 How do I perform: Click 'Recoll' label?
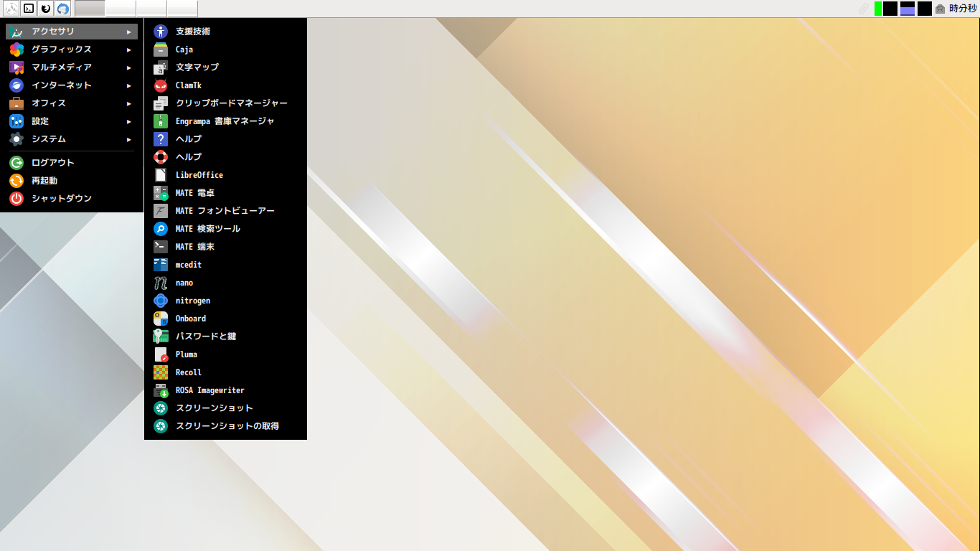click(x=189, y=372)
